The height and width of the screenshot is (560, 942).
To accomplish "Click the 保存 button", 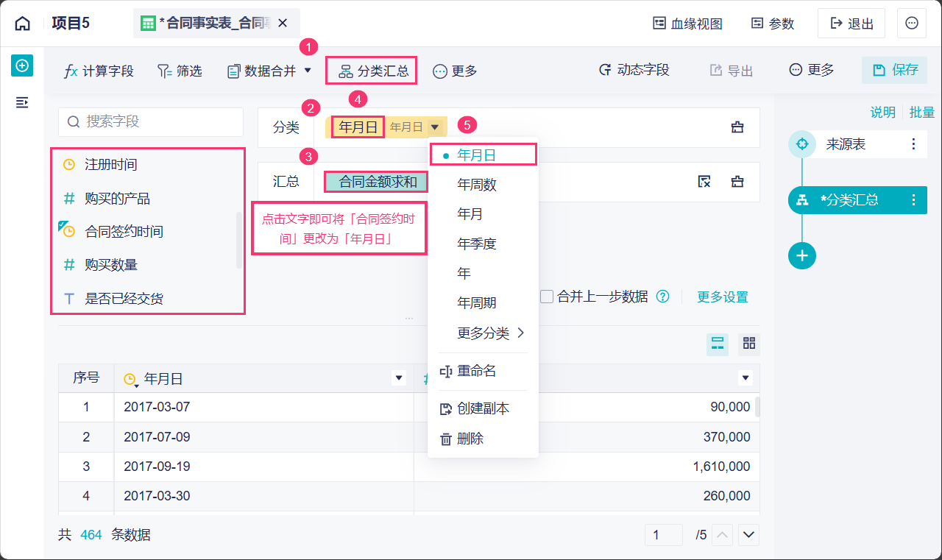I will pos(895,70).
